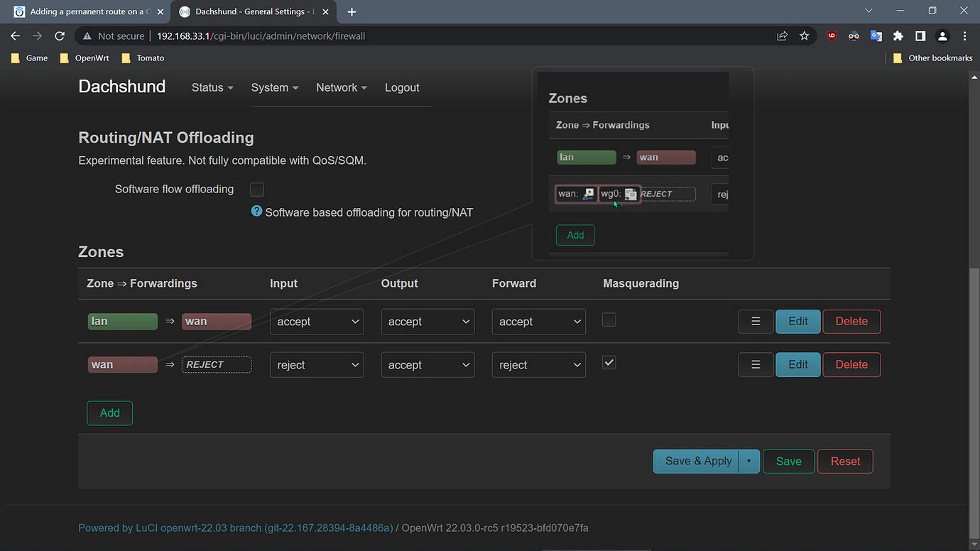The width and height of the screenshot is (980, 551).
Task: Enable Software flow offloading
Action: pos(256,189)
